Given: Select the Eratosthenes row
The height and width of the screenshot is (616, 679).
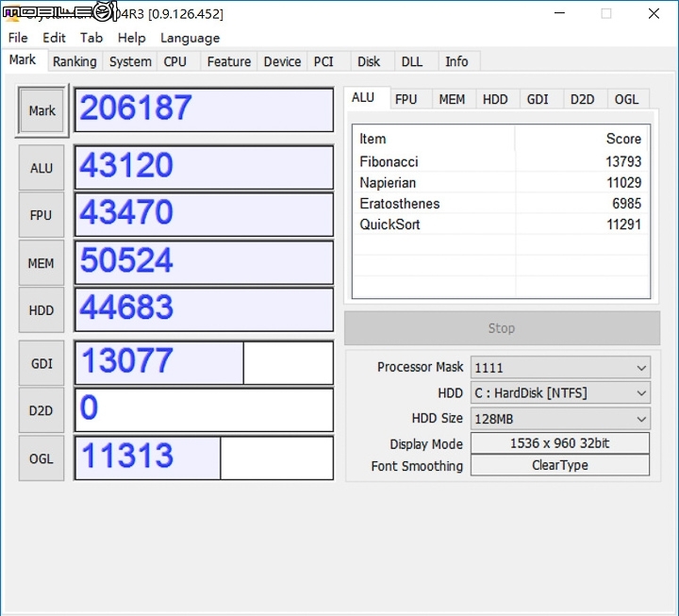Looking at the screenshot, I should pyautogui.click(x=501, y=203).
